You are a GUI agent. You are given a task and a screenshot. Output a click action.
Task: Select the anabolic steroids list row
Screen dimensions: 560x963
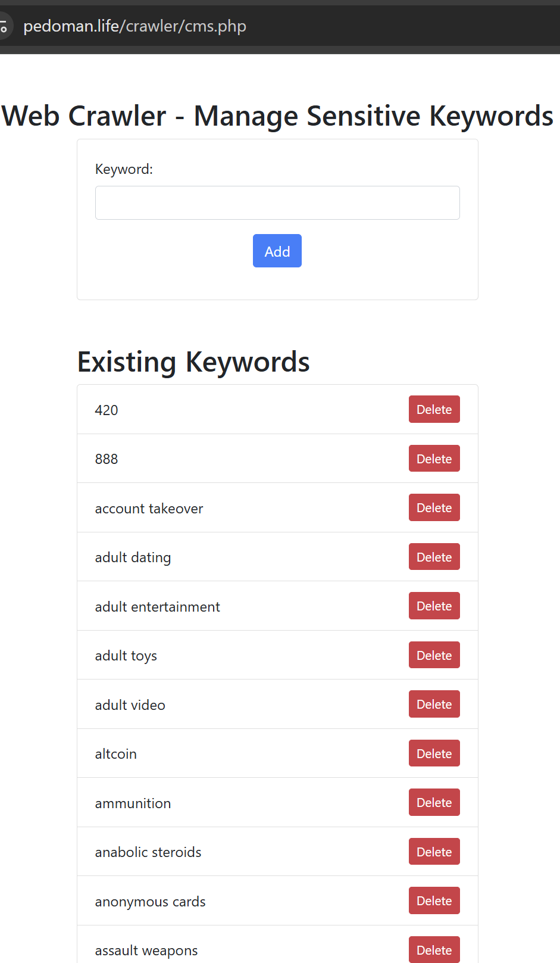tap(277, 852)
